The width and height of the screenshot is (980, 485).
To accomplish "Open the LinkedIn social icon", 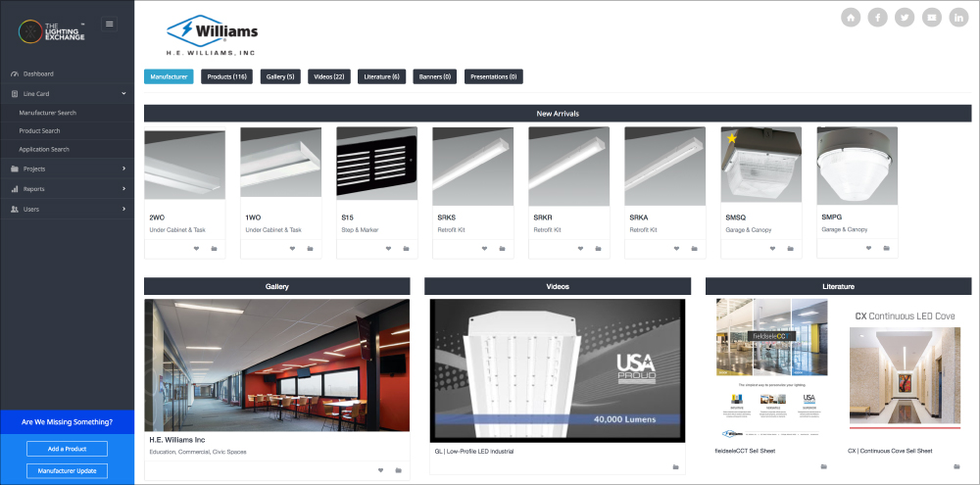I will 958,18.
